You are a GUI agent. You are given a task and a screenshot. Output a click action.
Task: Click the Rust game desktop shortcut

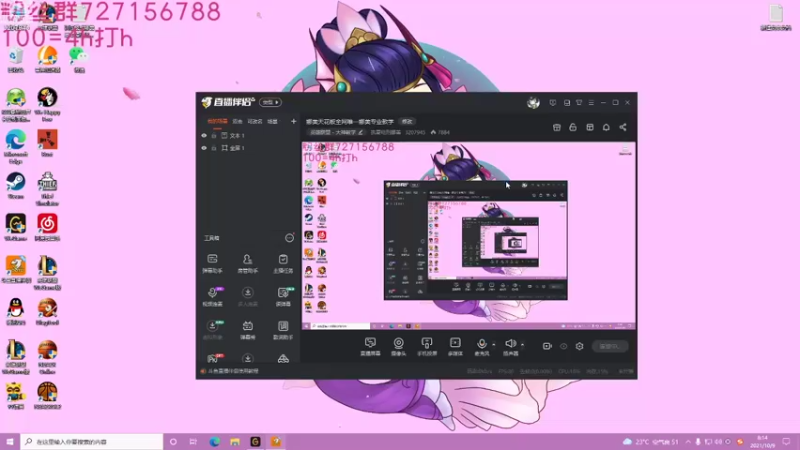47,143
